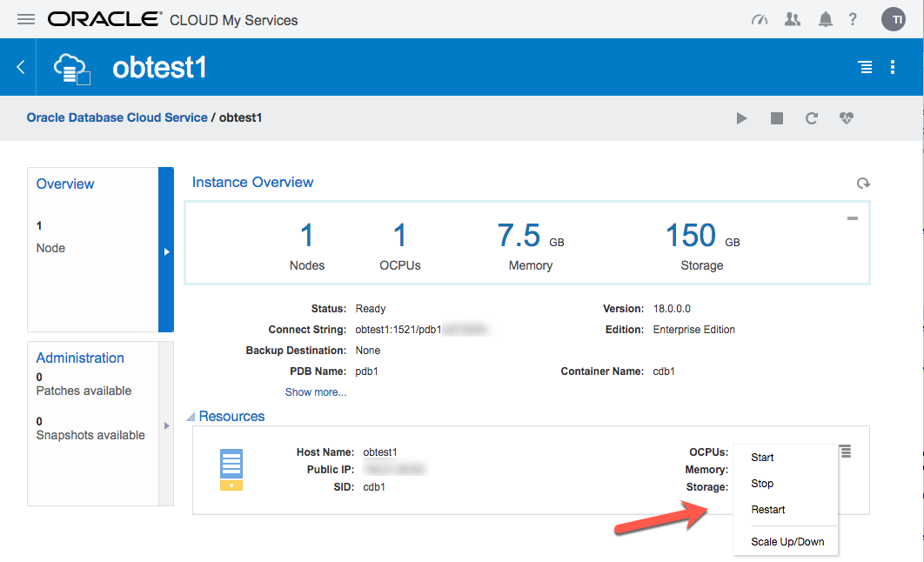
Task: Click Patches available text
Action: click(84, 391)
